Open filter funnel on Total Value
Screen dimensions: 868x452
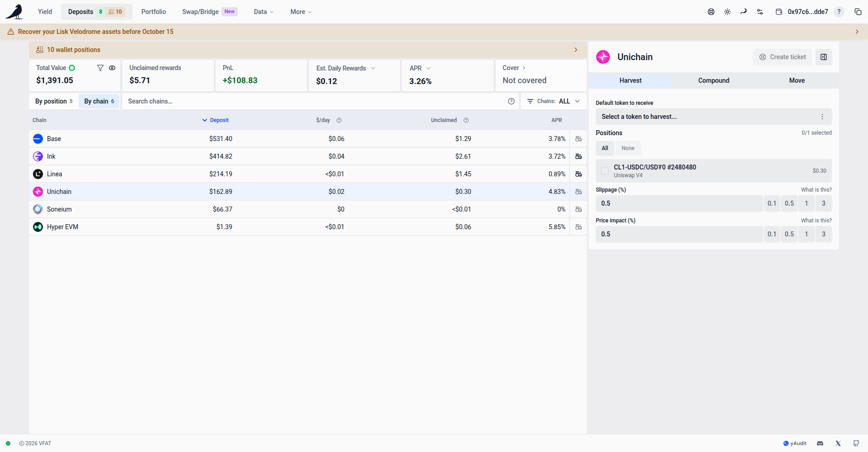100,68
